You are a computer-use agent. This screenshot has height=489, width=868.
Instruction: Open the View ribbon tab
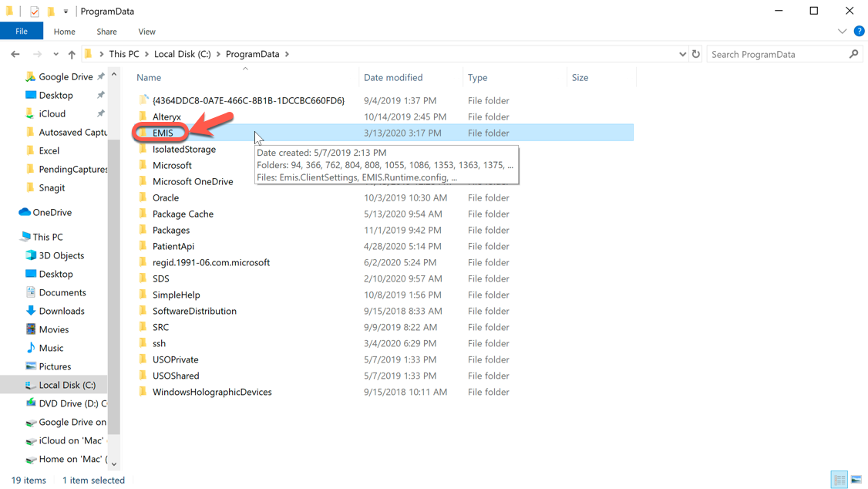(146, 32)
